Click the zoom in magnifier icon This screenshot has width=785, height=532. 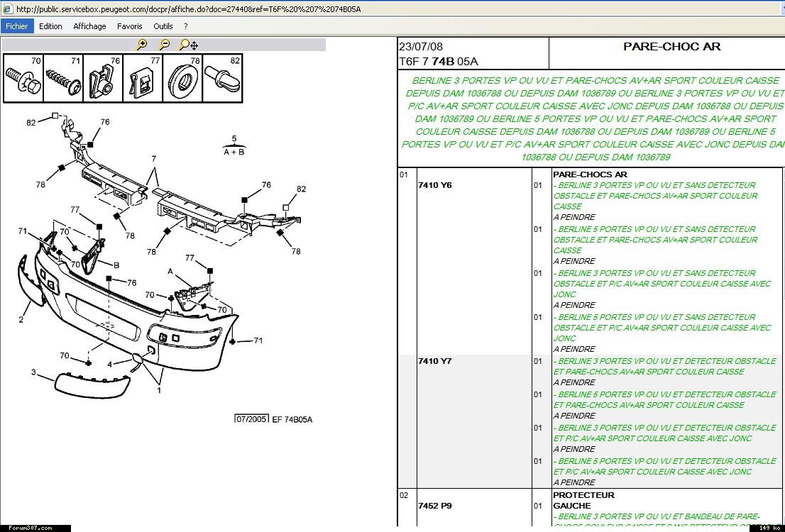pyautogui.click(x=142, y=45)
